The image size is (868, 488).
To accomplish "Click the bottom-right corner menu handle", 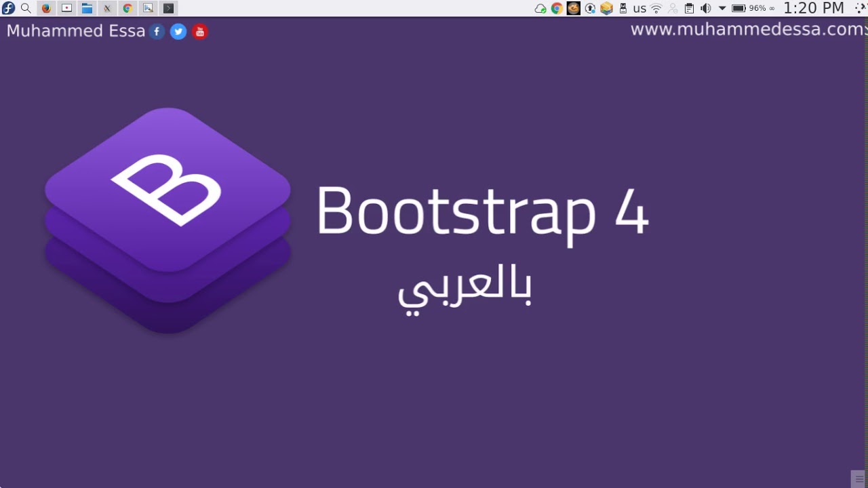I will click(x=859, y=479).
